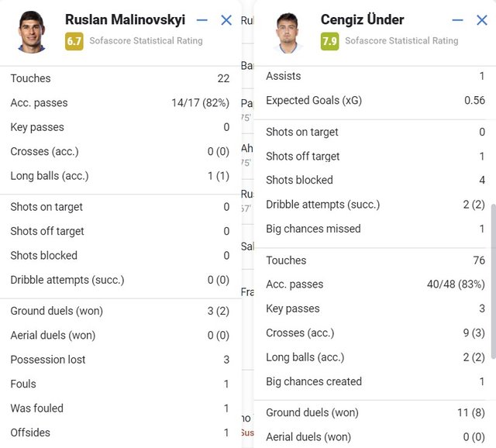Open Cengiz Ünder player name link
Screen dimensions: 496x448
point(362,19)
